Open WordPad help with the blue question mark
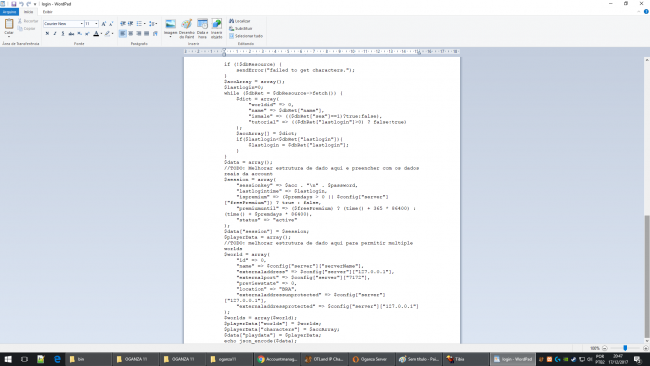Screen dimensions: 650x366 coord(646,12)
